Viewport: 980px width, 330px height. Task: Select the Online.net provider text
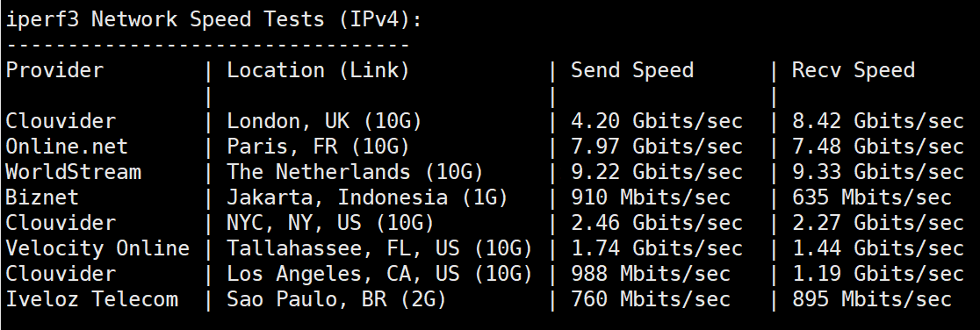tap(67, 147)
